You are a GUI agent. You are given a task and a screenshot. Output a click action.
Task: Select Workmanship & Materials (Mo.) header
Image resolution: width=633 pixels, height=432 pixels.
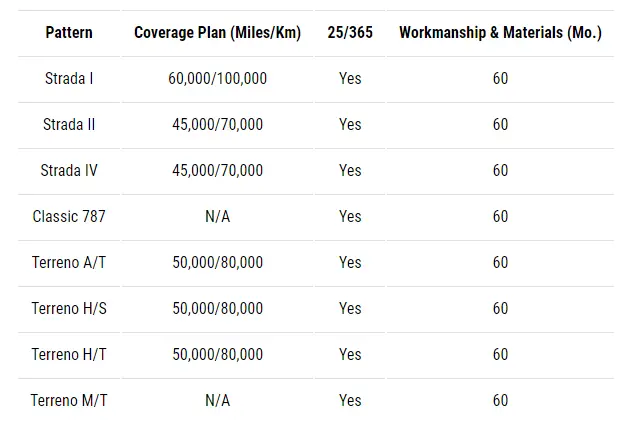point(500,33)
